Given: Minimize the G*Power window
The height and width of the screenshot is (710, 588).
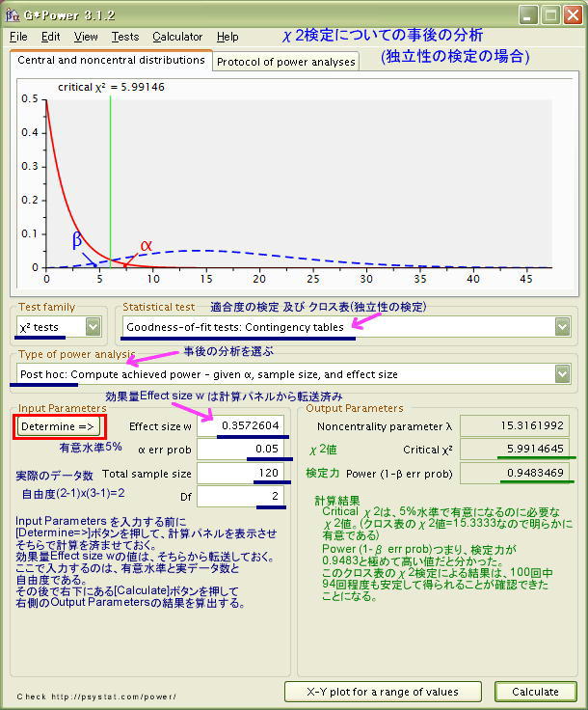Looking at the screenshot, I should (x=528, y=15).
